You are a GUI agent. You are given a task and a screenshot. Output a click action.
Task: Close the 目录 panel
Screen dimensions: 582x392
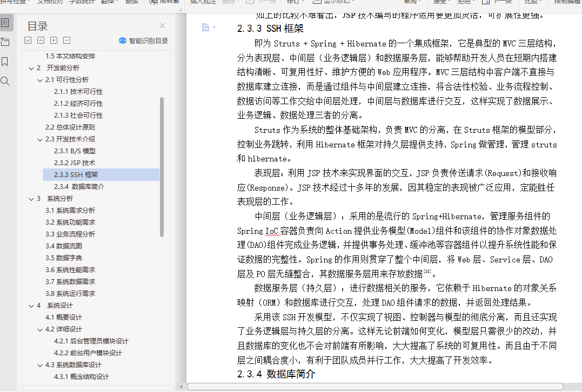point(162,25)
